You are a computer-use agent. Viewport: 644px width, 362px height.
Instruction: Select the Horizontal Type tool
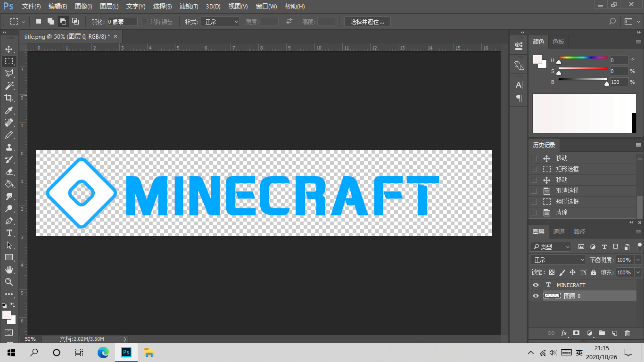9,233
